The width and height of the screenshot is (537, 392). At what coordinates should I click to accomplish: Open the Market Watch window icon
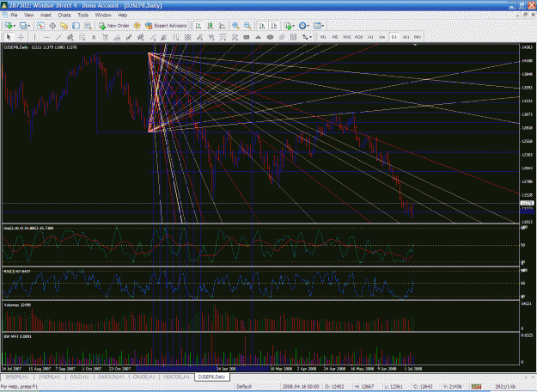40,26
